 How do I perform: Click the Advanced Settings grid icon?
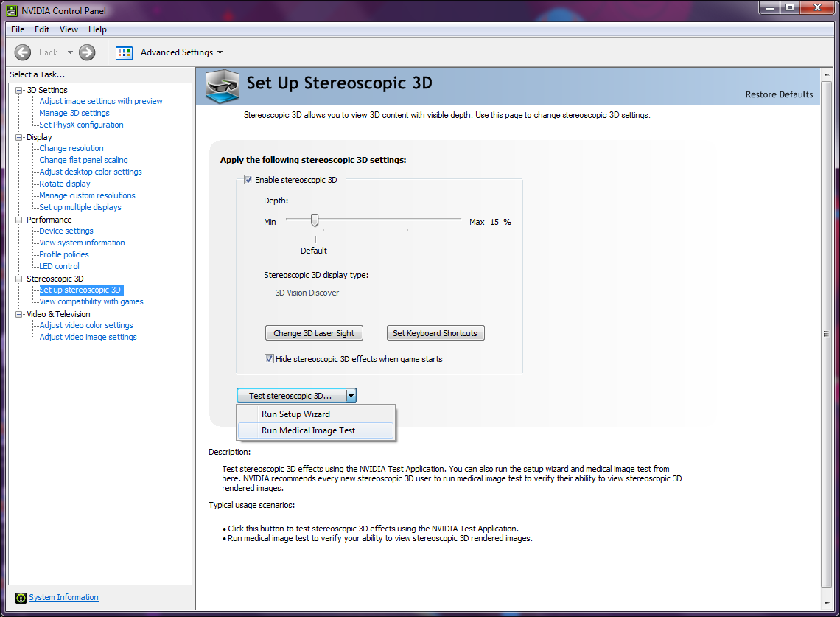pos(125,52)
